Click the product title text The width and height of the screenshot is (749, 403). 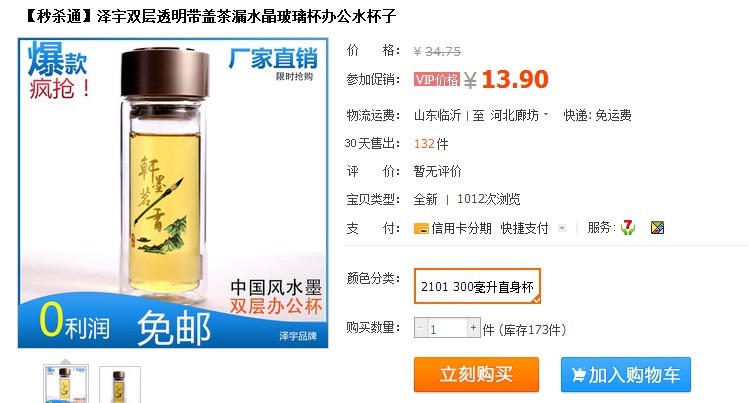click(210, 16)
